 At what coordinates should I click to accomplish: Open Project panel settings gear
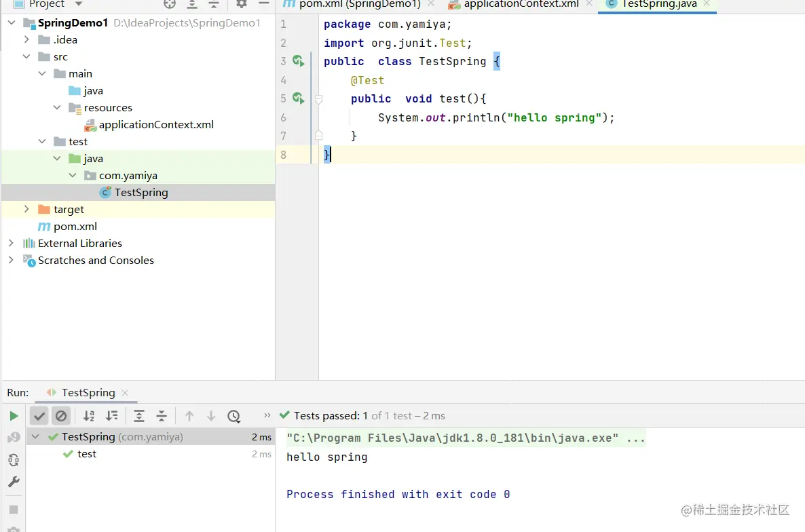point(241,3)
